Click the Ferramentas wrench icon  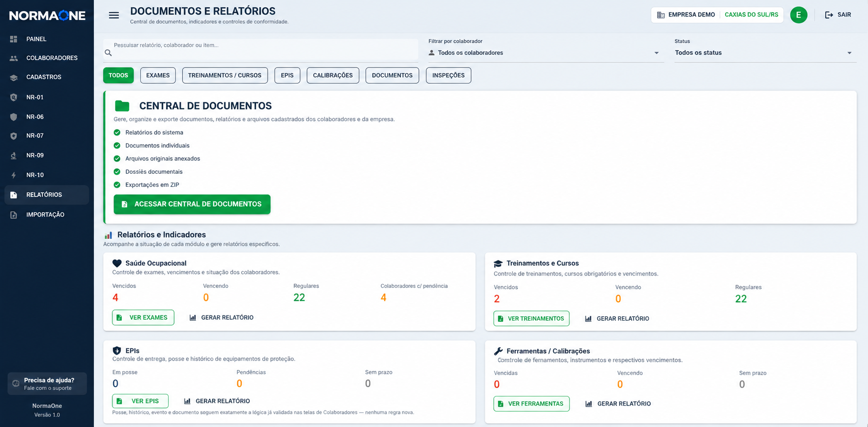pyautogui.click(x=498, y=351)
